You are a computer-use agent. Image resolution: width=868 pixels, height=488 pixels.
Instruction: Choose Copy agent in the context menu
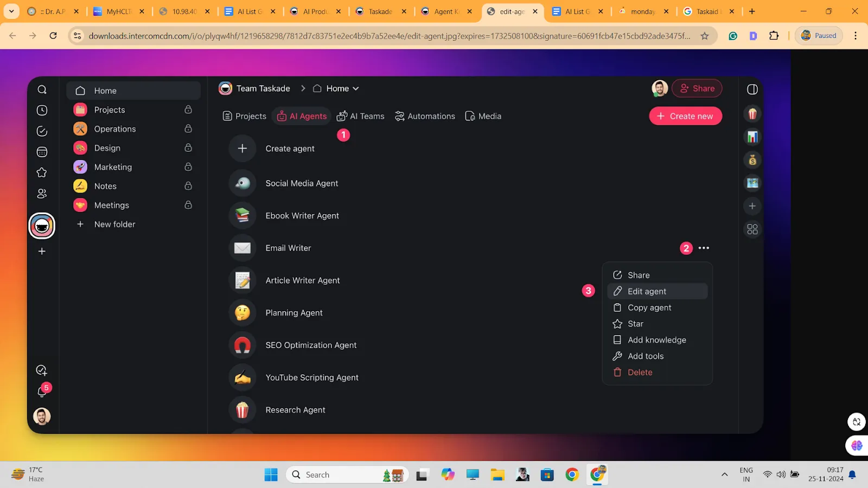[658, 308]
